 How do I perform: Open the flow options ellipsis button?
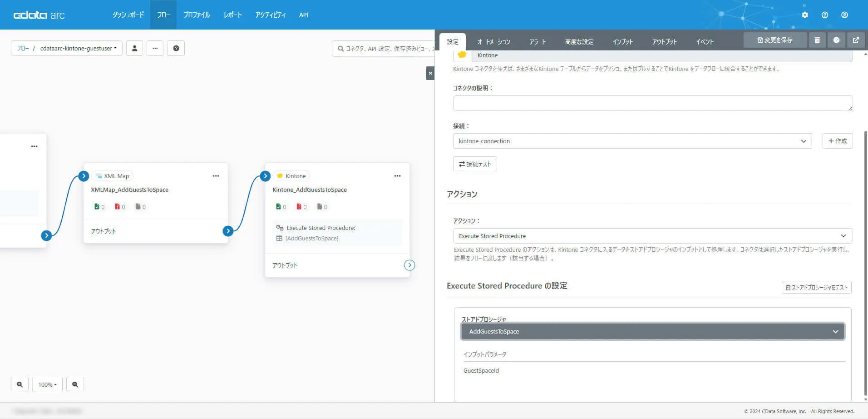[x=155, y=48]
